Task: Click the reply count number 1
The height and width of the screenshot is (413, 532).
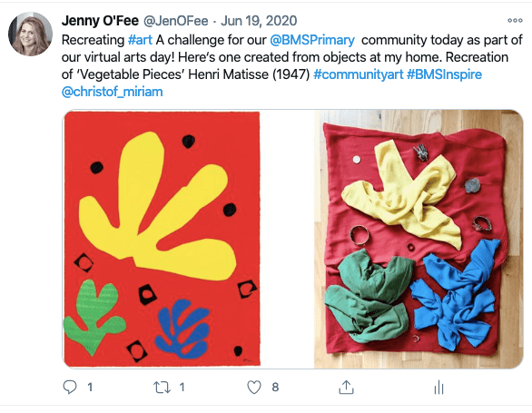Action: 90,388
